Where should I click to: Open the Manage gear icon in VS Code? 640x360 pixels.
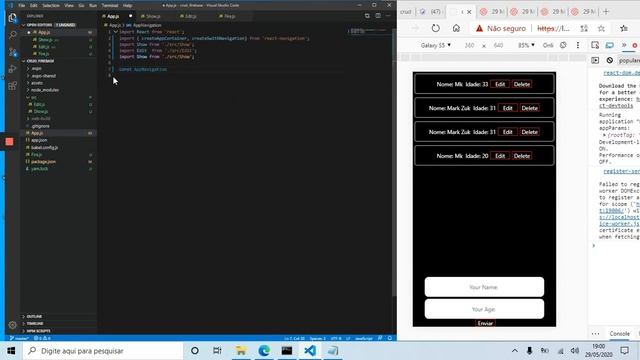[12, 325]
